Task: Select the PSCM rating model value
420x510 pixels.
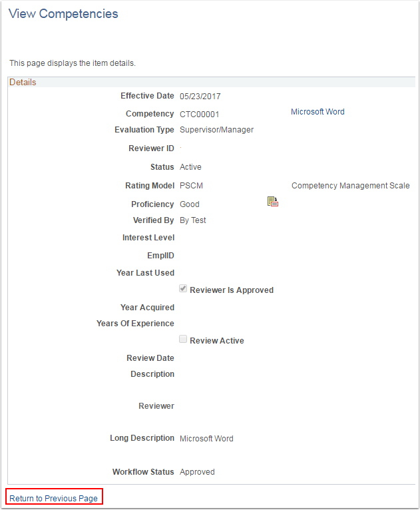Action: (191, 185)
